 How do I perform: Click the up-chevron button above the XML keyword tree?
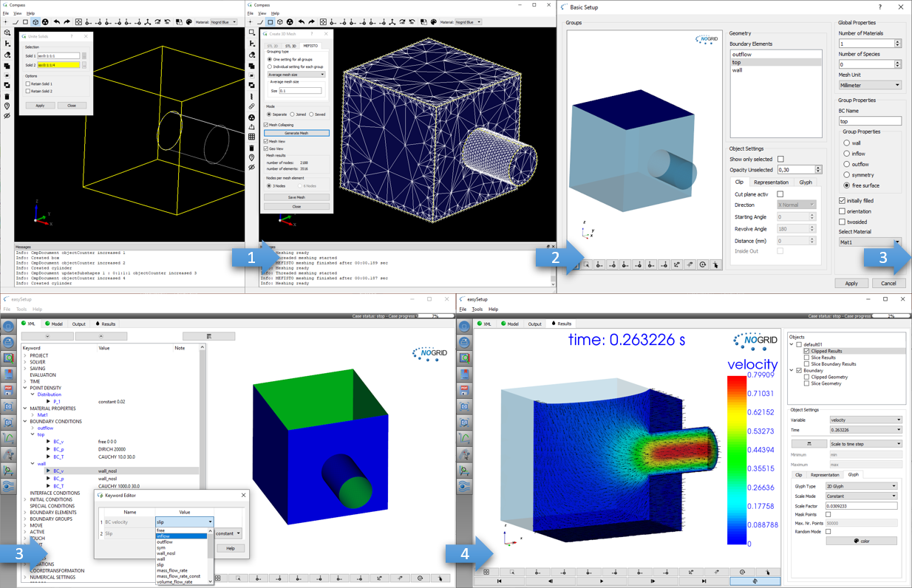101,336
